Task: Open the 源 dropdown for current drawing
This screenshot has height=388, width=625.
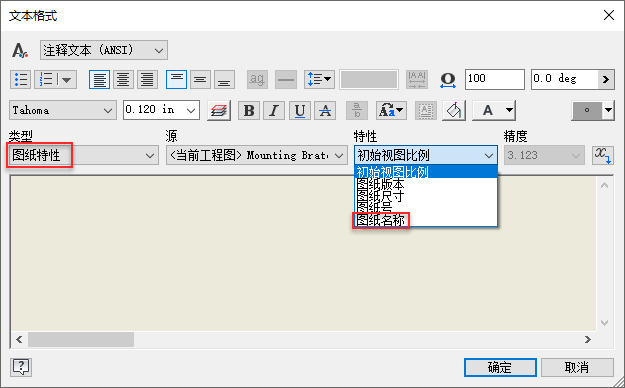Action: (257, 155)
